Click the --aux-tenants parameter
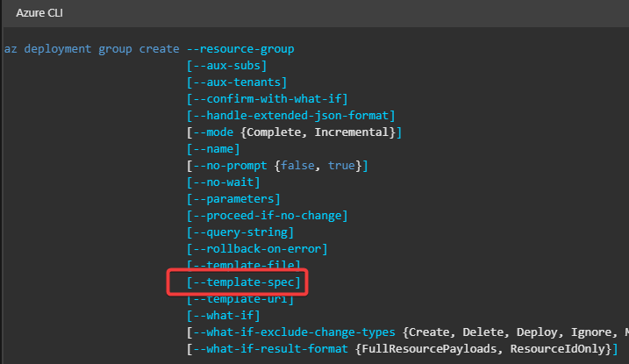The image size is (629, 364). point(237,82)
